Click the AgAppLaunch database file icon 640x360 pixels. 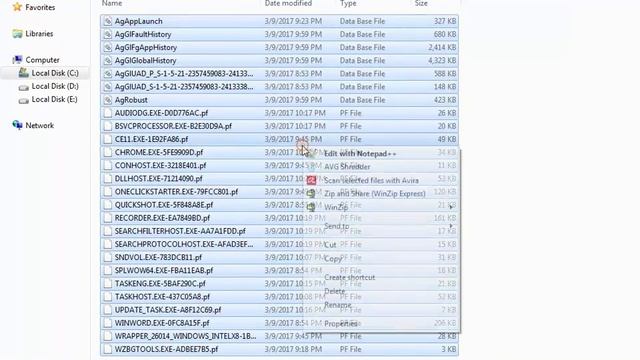(108, 21)
